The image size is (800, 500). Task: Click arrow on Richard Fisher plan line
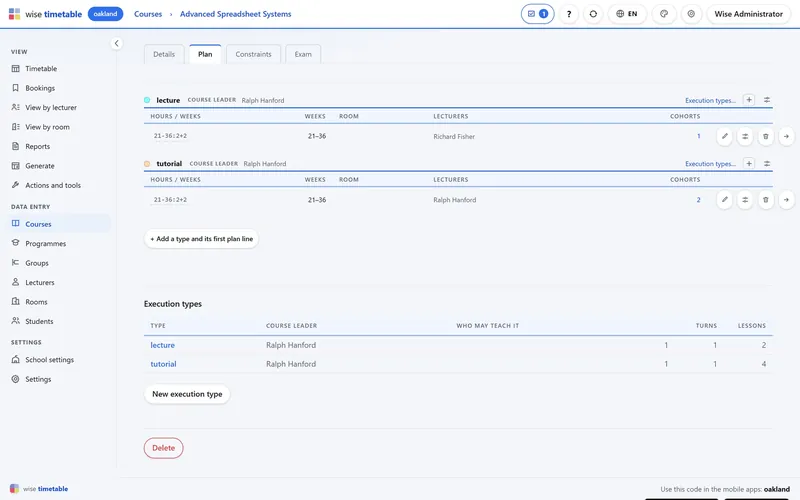pos(786,136)
